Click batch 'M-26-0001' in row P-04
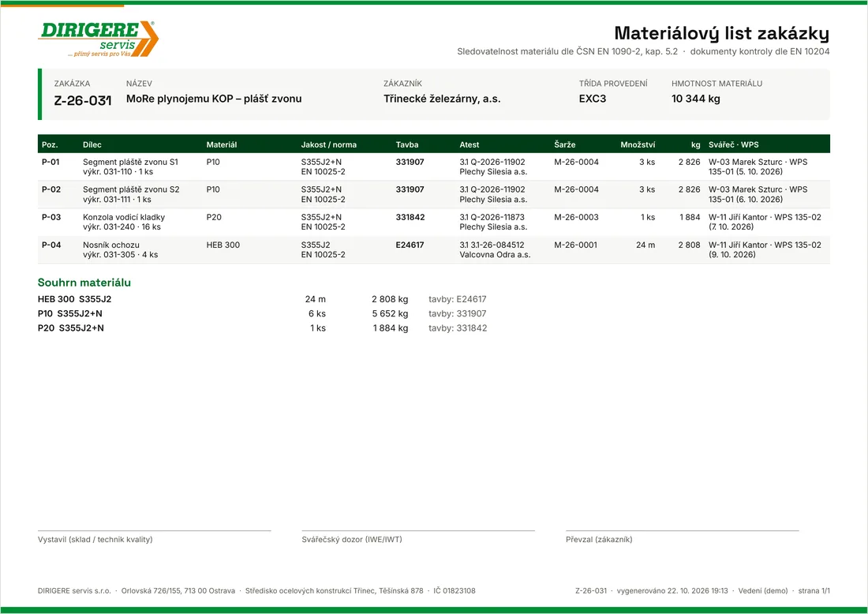The height and width of the screenshot is (614, 868). pyautogui.click(x=576, y=245)
